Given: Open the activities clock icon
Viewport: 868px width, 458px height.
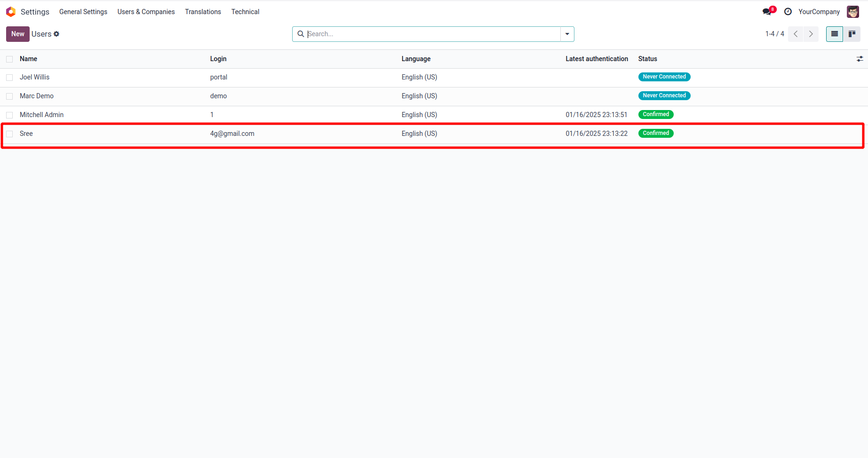Looking at the screenshot, I should 788,12.
